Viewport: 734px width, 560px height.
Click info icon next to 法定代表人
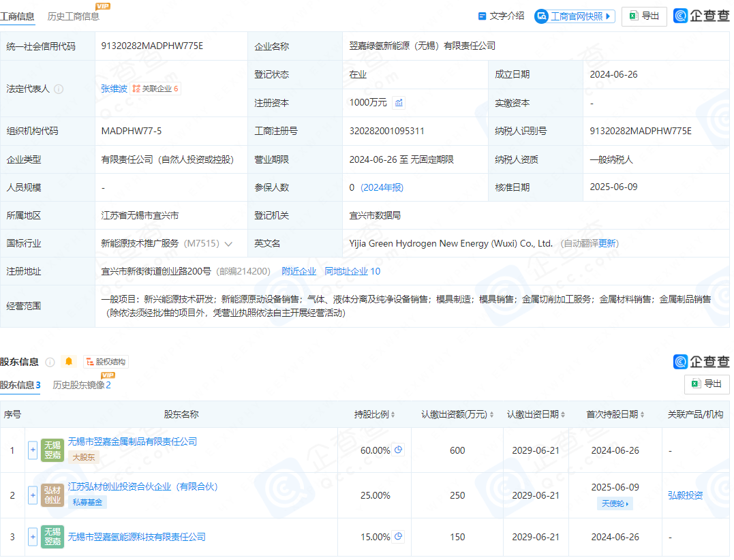point(59,89)
